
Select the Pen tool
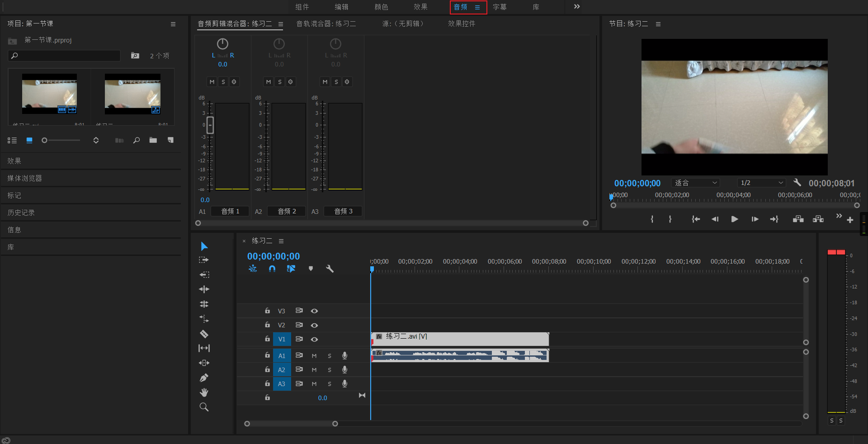click(x=204, y=378)
